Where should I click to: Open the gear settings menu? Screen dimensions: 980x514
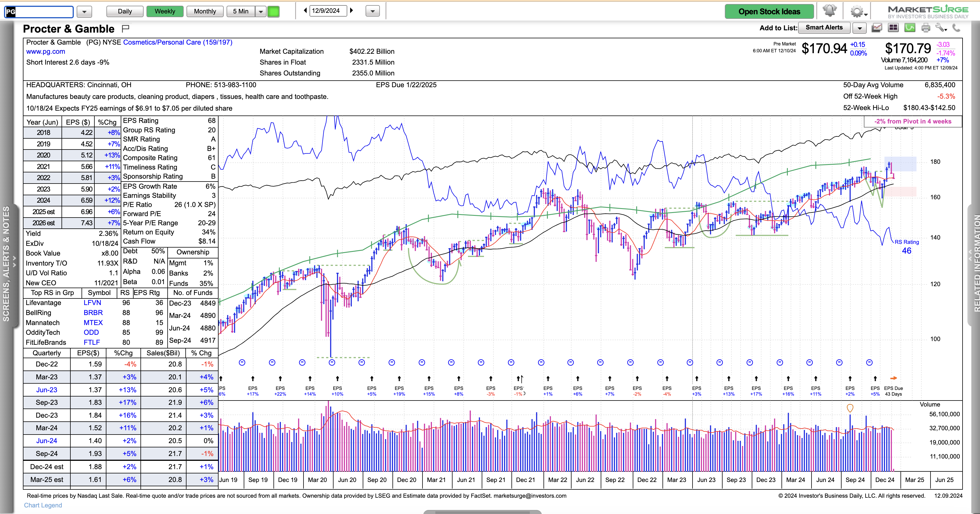pyautogui.click(x=858, y=11)
